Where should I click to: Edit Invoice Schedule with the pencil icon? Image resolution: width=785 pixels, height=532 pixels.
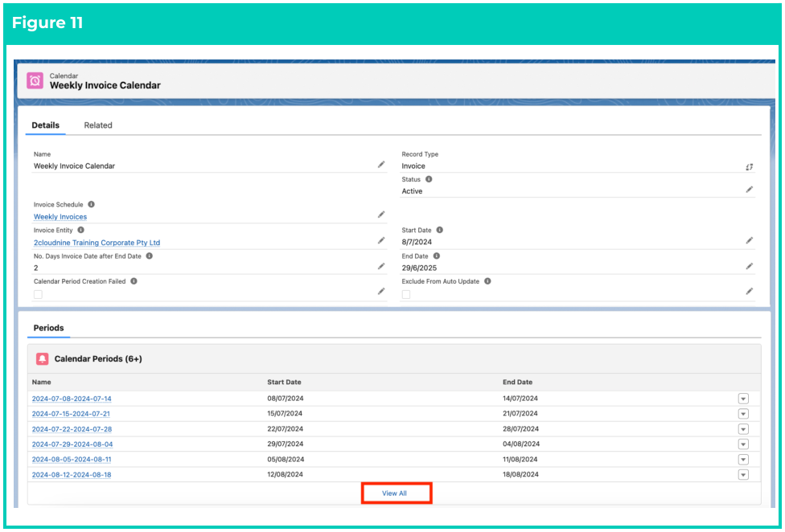(x=381, y=215)
